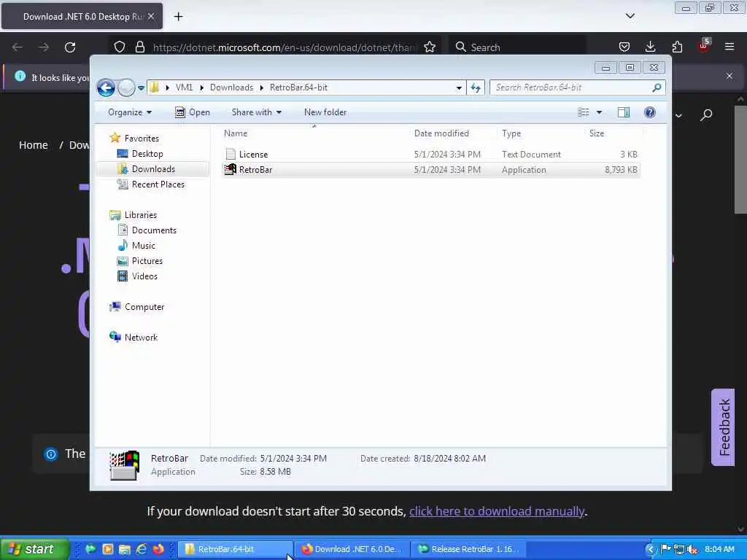Open the Firefox Extensions menu
Image resolution: width=747 pixels, height=560 pixels.
[677, 47]
